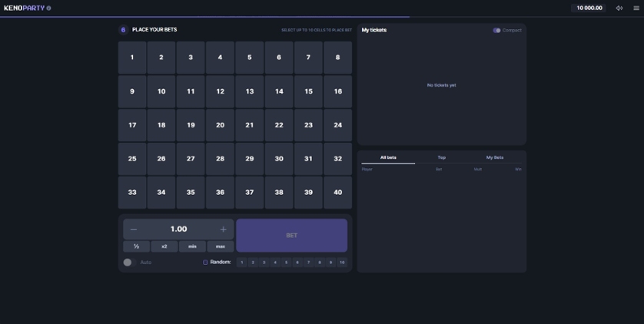Screen dimensions: 644x324
Task: Double the bet with x2 button
Action: (x=164, y=246)
